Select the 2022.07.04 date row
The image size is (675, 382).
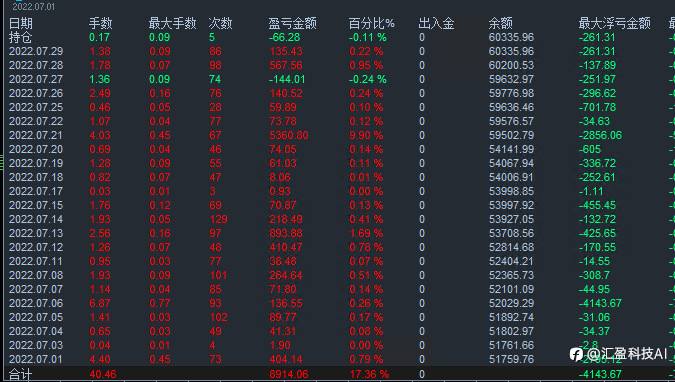pyautogui.click(x=36, y=331)
